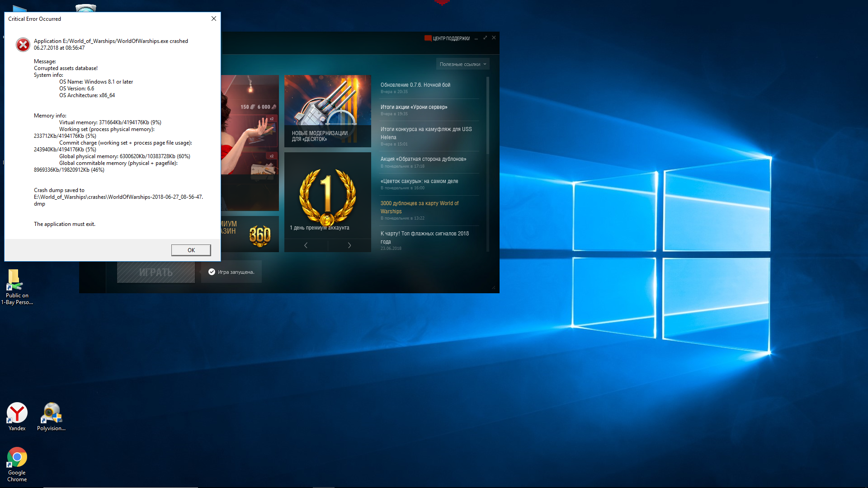Click the 'Virtual memory' info line
868x488 pixels.
110,122
